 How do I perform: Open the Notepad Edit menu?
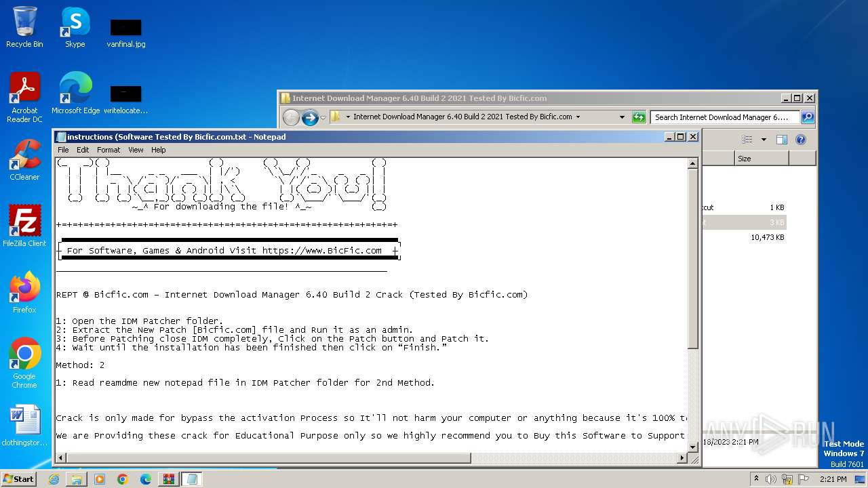click(83, 150)
